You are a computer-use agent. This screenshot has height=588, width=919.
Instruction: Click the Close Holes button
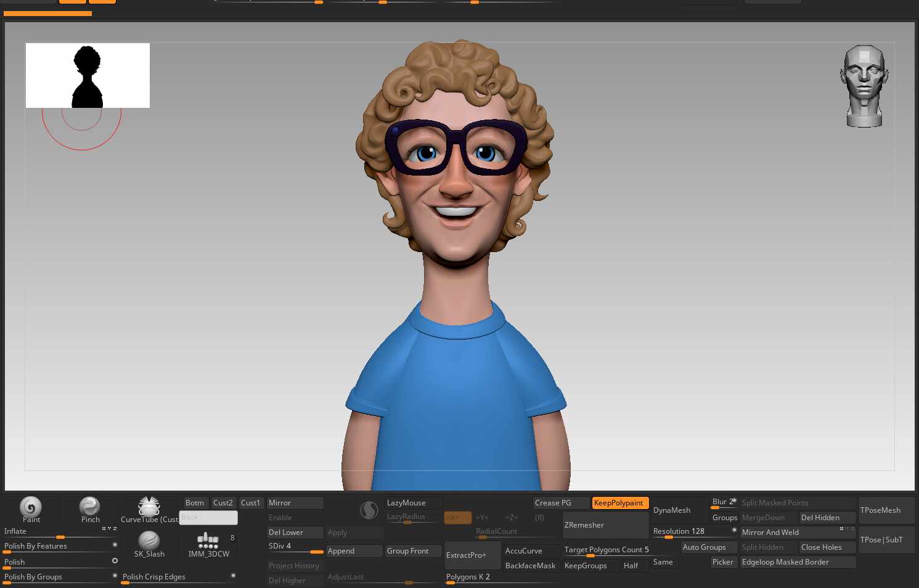click(822, 547)
